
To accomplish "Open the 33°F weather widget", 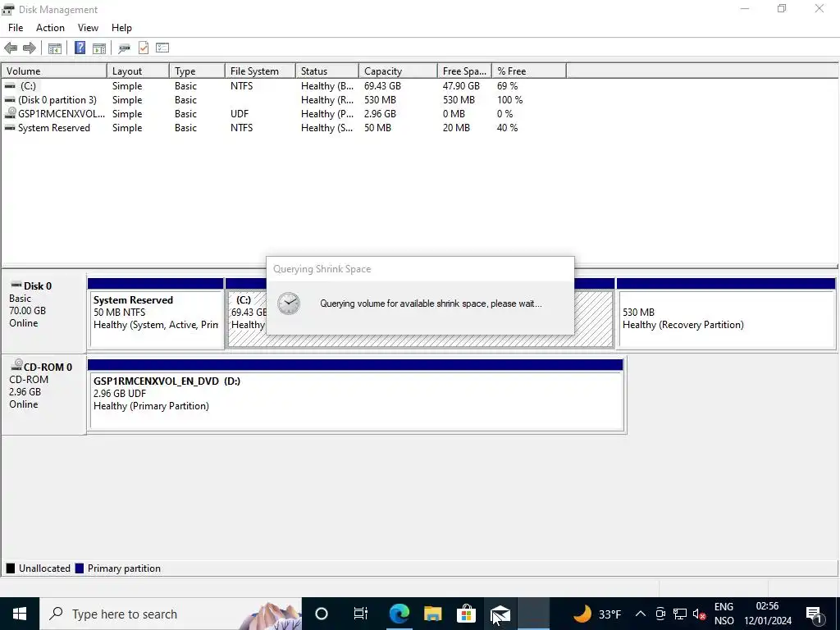I will pos(597,614).
